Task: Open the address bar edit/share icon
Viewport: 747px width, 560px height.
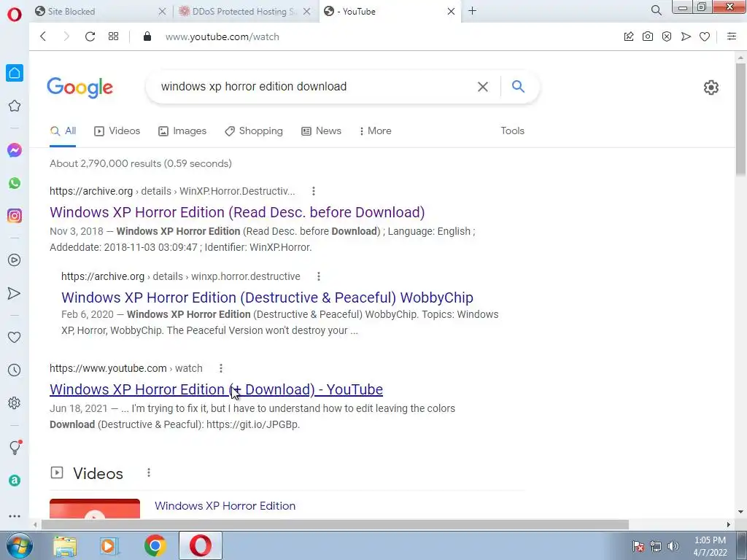Action: (x=629, y=36)
